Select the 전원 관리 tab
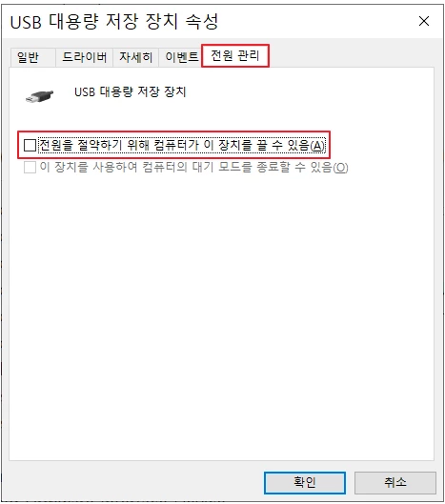Viewport: 445px width, 504px height. (x=235, y=55)
